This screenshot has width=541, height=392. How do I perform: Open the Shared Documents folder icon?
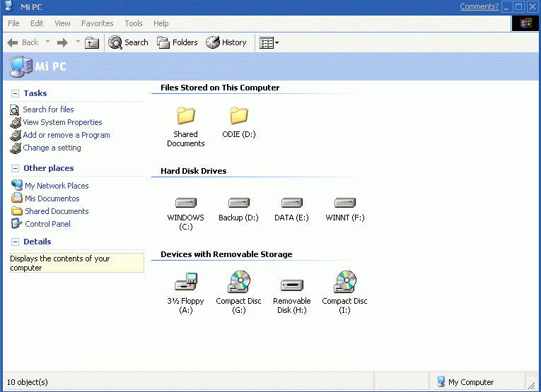coord(186,116)
